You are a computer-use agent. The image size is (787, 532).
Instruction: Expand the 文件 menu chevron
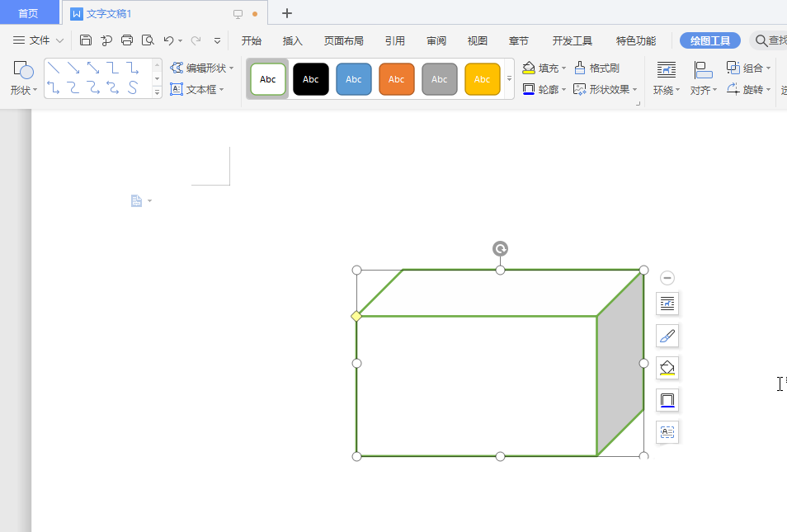(59, 40)
